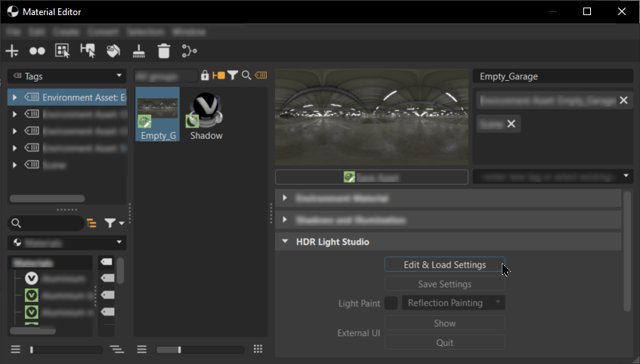
Task: Click the vertical scrollbar of the properties panel
Action: click(627, 251)
